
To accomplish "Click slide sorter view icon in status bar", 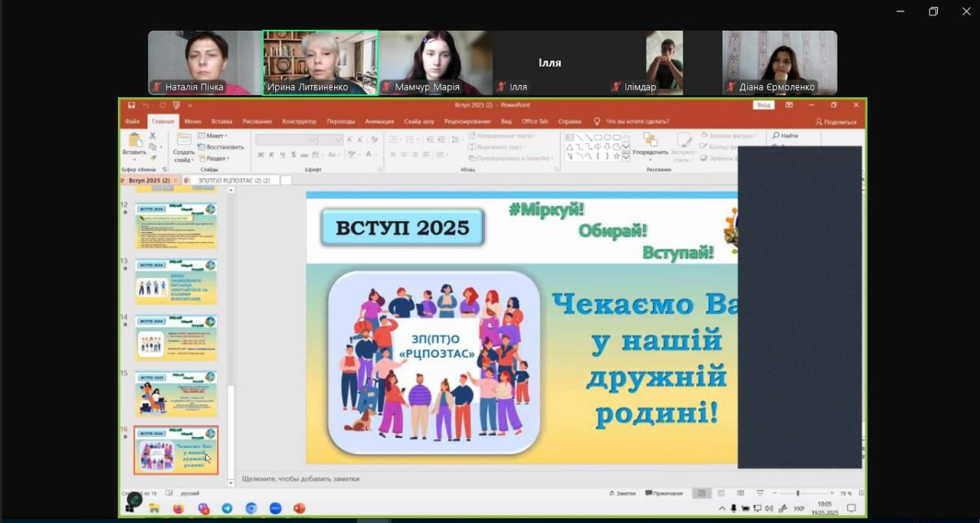I will click(x=721, y=493).
